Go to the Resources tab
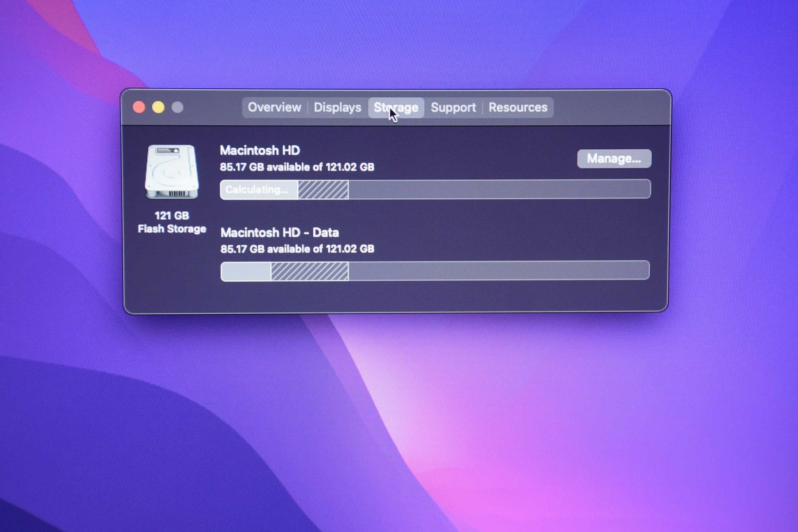This screenshot has width=798, height=532. (518, 108)
